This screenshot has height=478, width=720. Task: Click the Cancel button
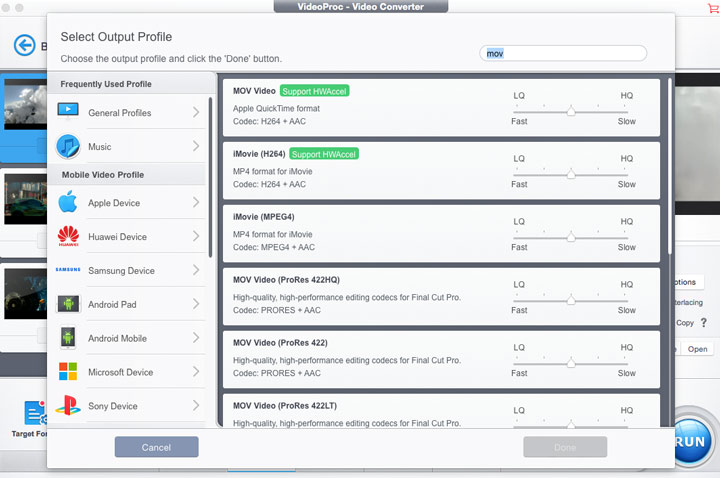[156, 447]
